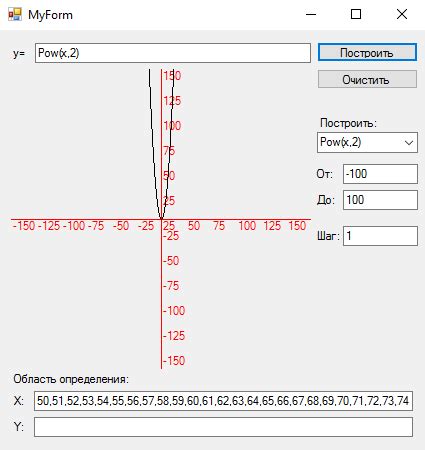Click the Очистить button

point(367,79)
